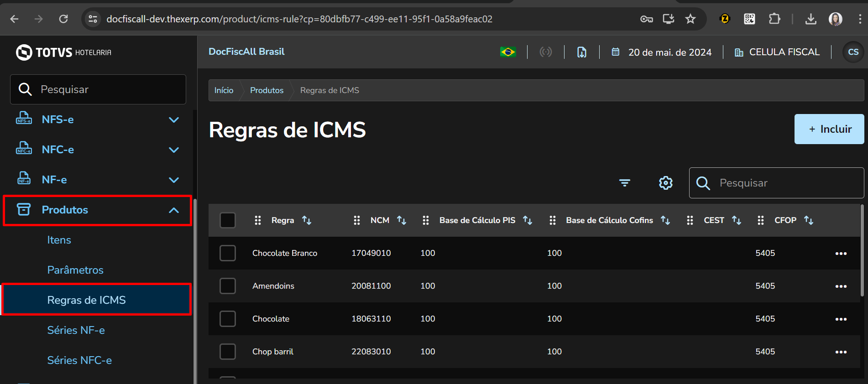Click the date 20 de mai. de 2024

pos(669,52)
